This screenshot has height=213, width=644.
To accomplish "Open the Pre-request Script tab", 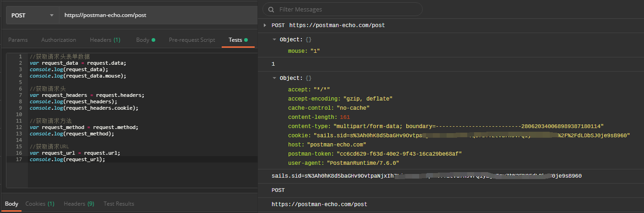I will [192, 40].
